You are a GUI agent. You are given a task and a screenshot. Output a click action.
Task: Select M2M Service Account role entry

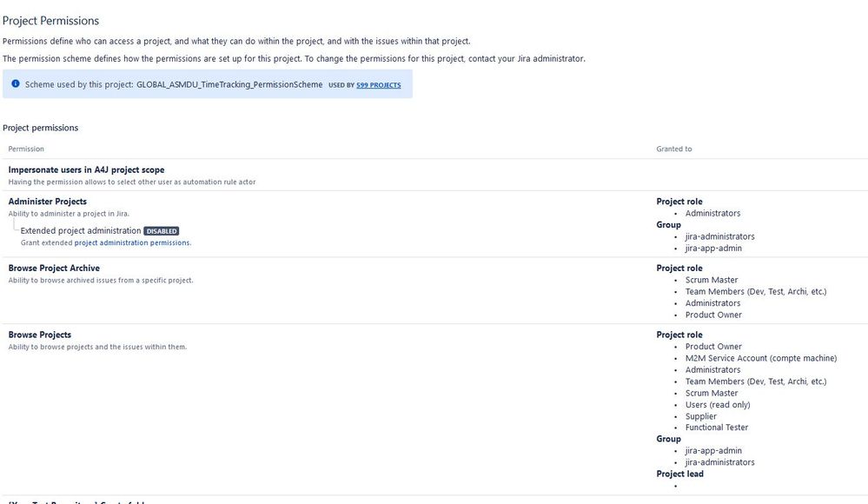point(759,357)
